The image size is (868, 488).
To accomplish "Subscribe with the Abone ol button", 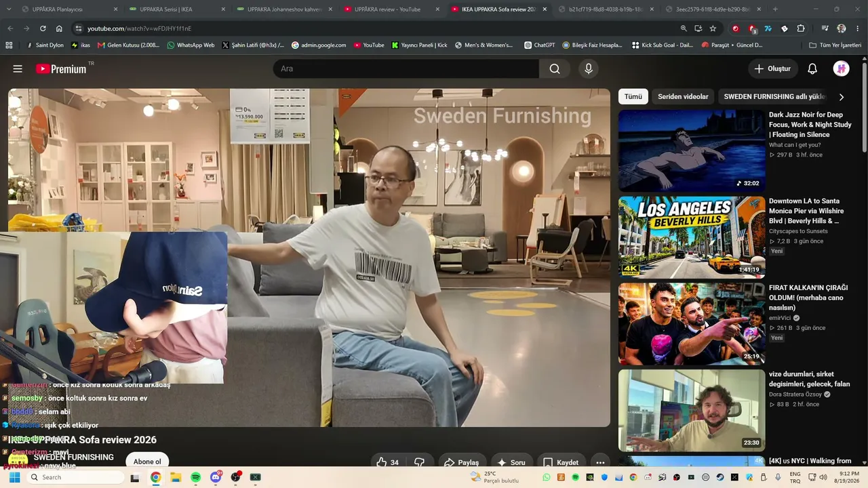I will click(147, 462).
